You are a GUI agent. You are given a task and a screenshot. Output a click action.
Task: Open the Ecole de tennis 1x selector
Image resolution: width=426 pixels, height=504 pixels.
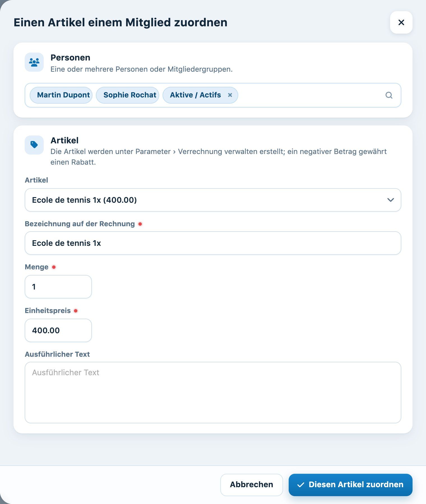tap(213, 200)
